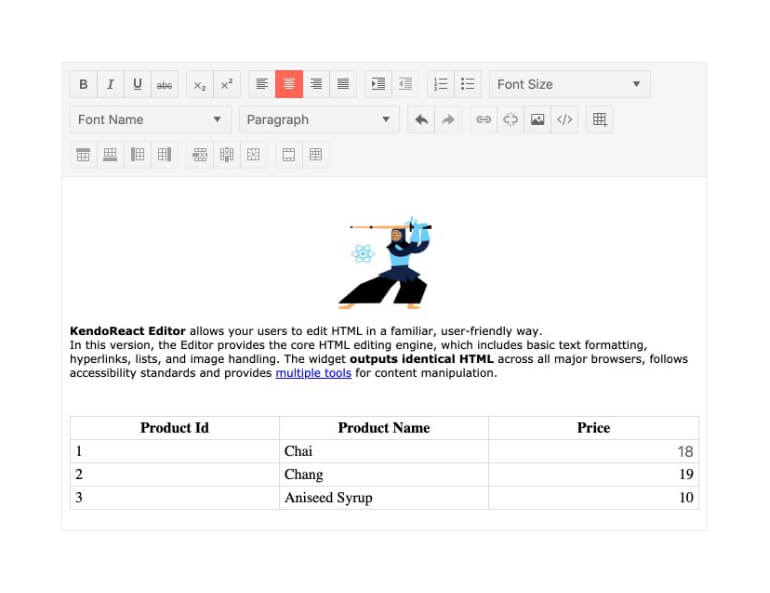Toggle the highlighted Center alignment button
This screenshot has height=593, width=770.
click(x=289, y=84)
